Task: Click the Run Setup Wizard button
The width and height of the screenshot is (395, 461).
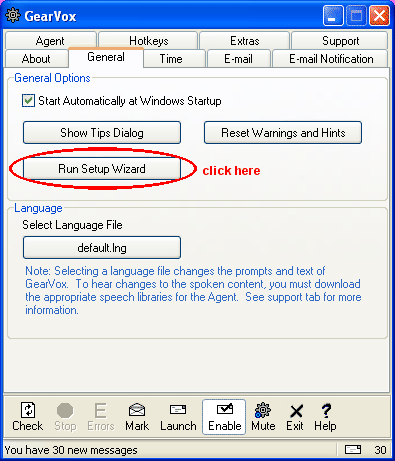Action: (x=102, y=169)
